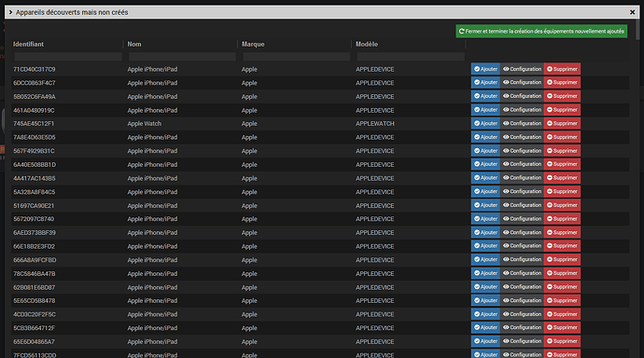
Task: Sort table by Identifiant column header
Action: [28, 44]
